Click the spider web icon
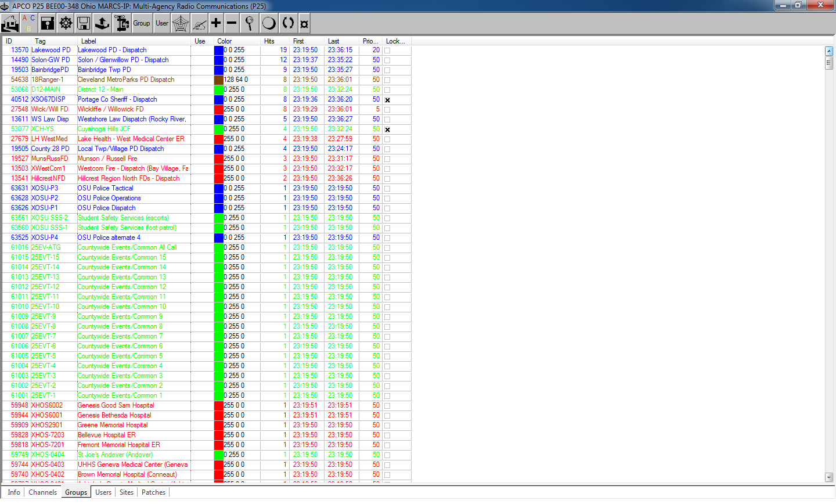 click(x=181, y=23)
